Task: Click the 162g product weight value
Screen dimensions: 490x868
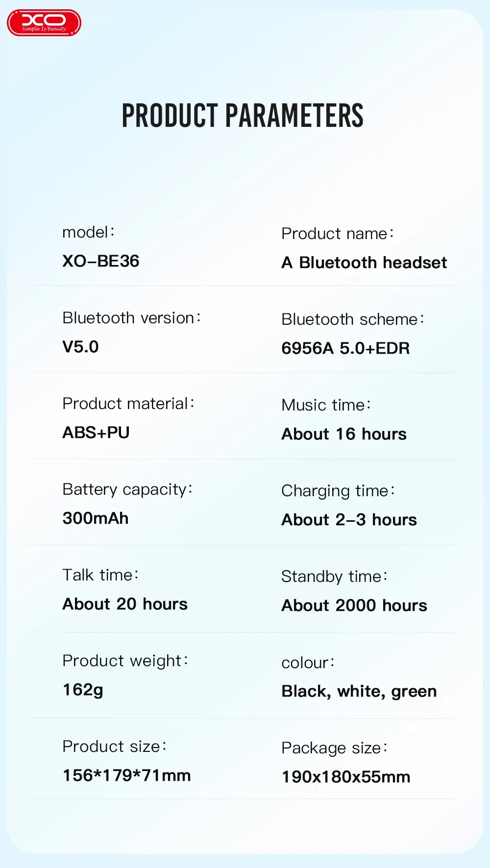Action: pos(83,690)
